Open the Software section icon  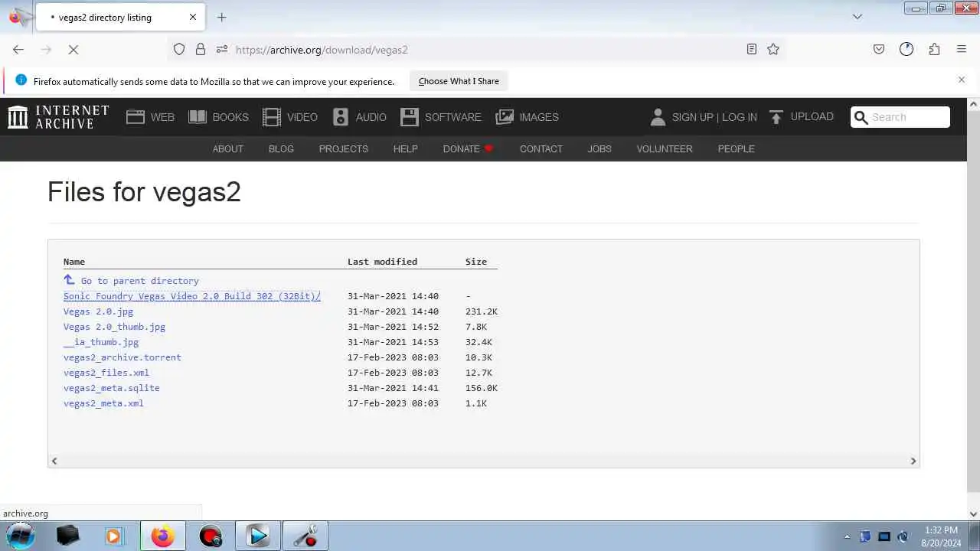[410, 117]
